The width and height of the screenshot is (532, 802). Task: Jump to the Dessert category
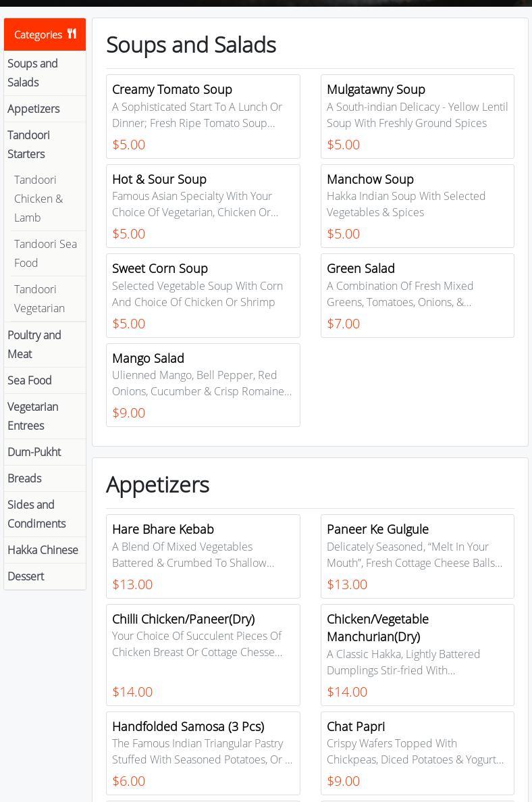pyautogui.click(x=26, y=576)
